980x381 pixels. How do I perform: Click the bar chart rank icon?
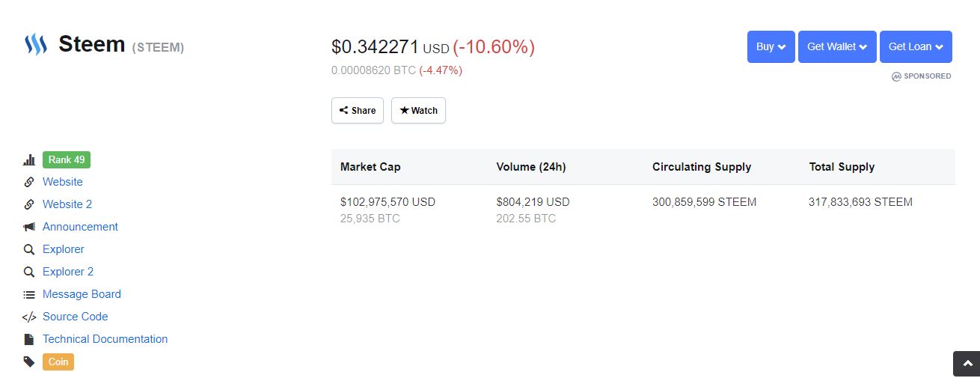tap(29, 159)
